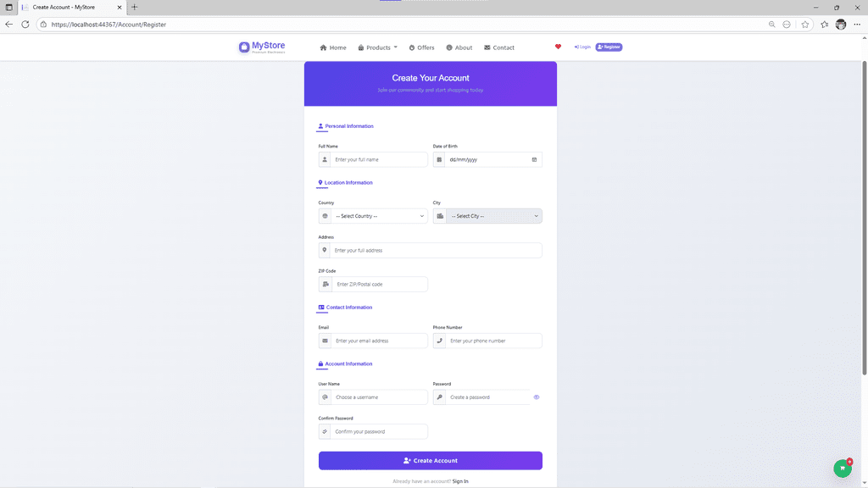Focus the Confirm your password field
Viewport: 868px width, 488px height.
tap(379, 431)
